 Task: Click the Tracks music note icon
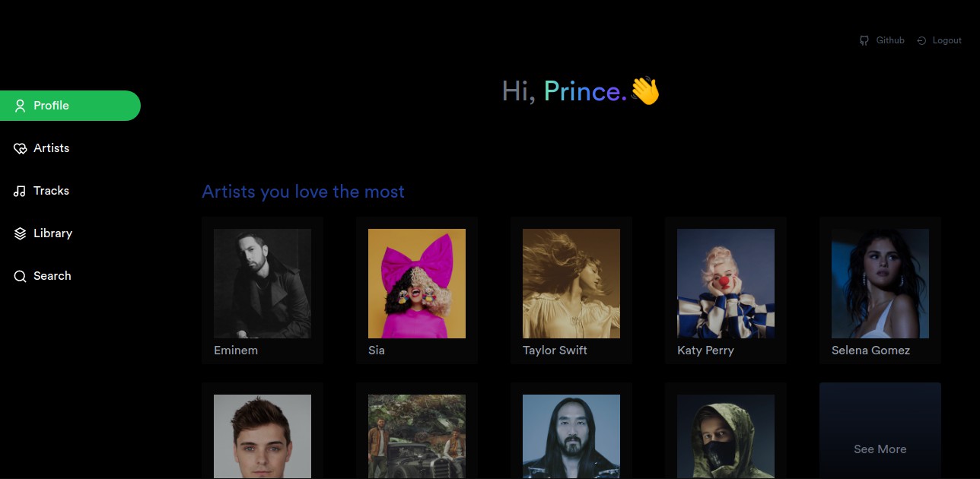point(20,190)
